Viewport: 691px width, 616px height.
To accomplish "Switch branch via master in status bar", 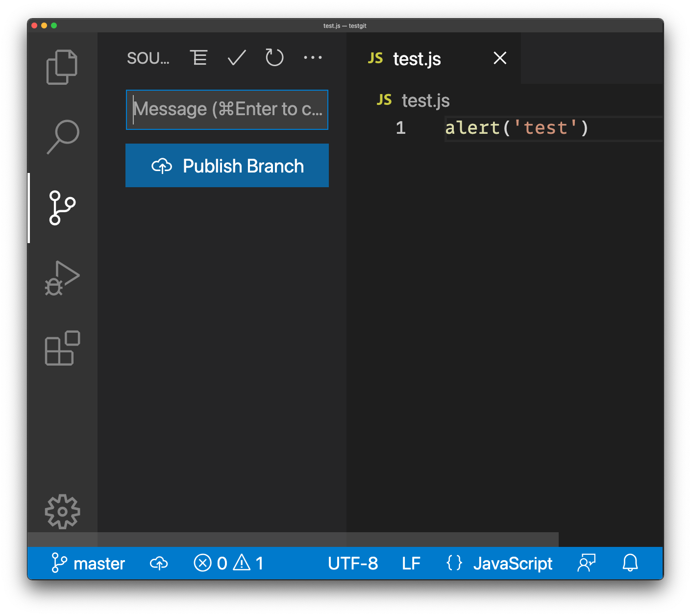I will (x=89, y=564).
